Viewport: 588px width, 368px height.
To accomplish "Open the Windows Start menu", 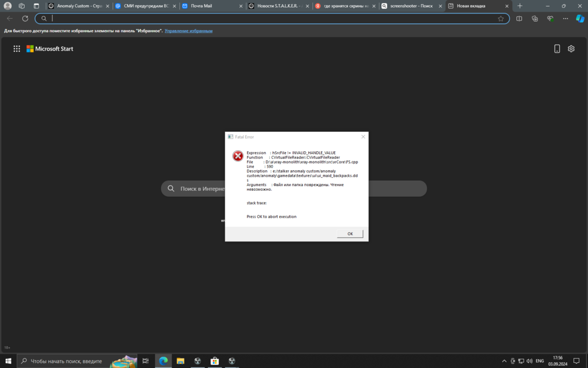I will tap(8, 361).
